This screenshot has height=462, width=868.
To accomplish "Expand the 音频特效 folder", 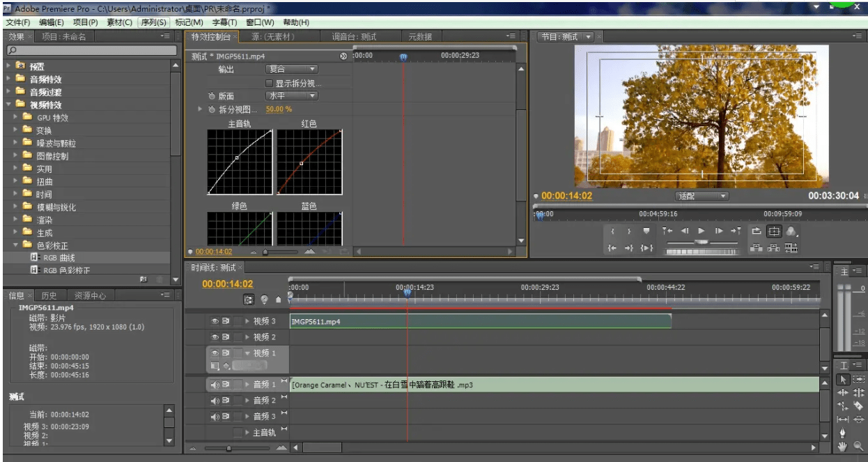I will tap(8, 79).
